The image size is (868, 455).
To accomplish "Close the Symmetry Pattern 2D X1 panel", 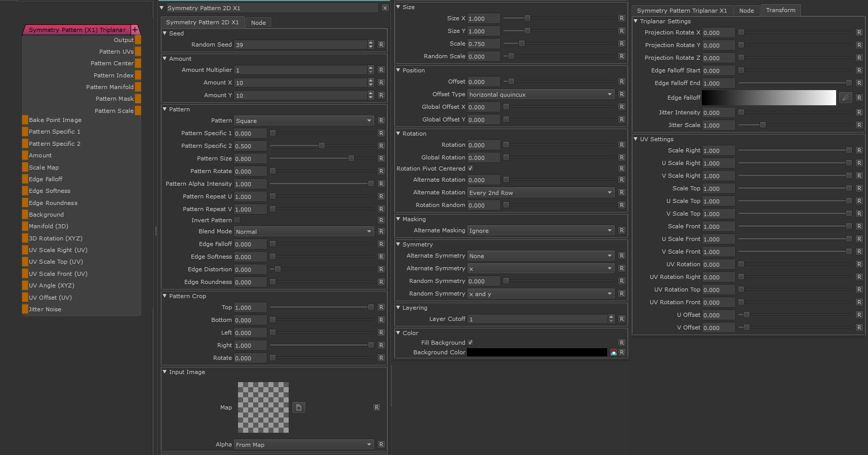I will pyautogui.click(x=385, y=8).
